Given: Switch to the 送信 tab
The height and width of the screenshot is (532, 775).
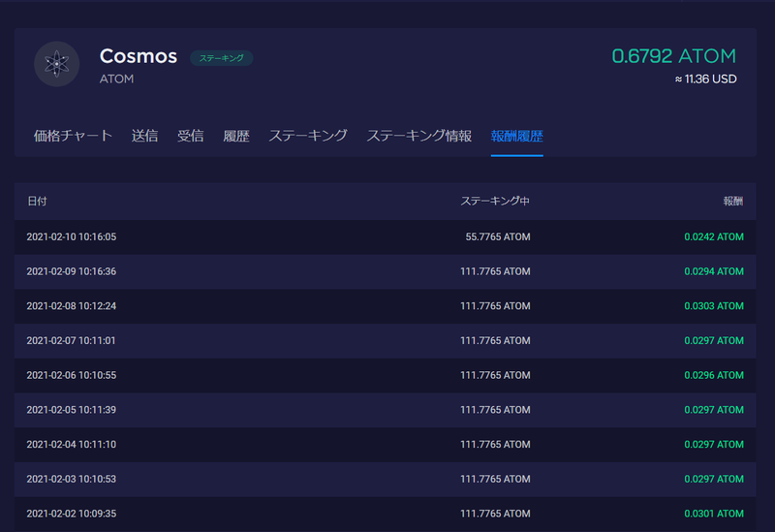Looking at the screenshot, I should coord(144,136).
